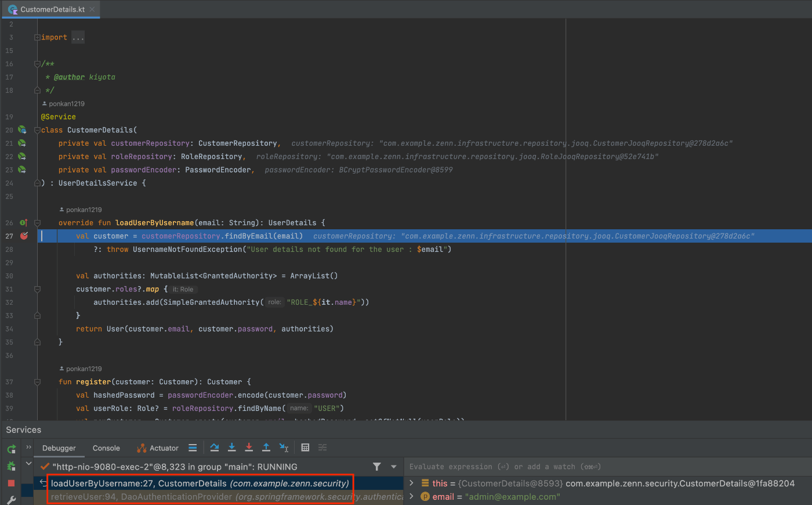The width and height of the screenshot is (812, 505).
Task: Collapse the register function fold at line 37
Action: 37,382
